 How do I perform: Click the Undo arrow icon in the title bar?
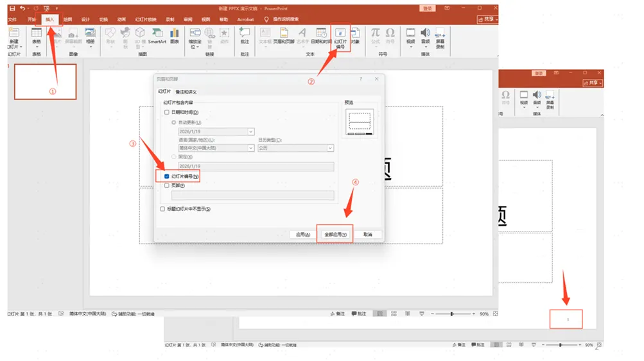(x=22, y=8)
